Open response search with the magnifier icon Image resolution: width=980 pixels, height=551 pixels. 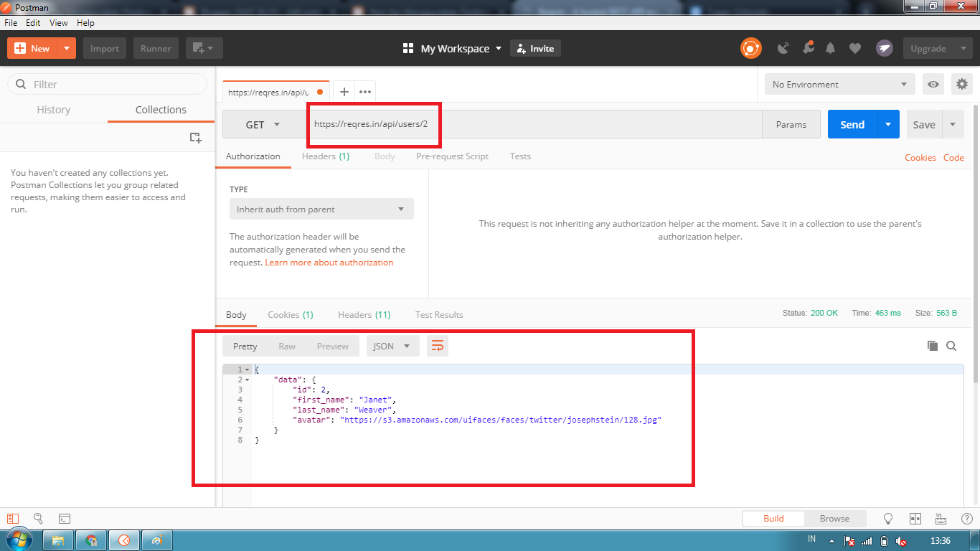click(x=951, y=346)
